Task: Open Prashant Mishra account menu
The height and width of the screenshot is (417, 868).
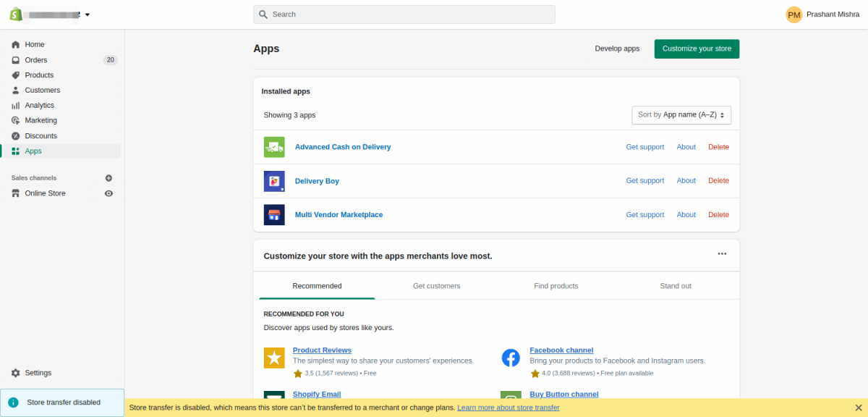Action: click(x=833, y=14)
